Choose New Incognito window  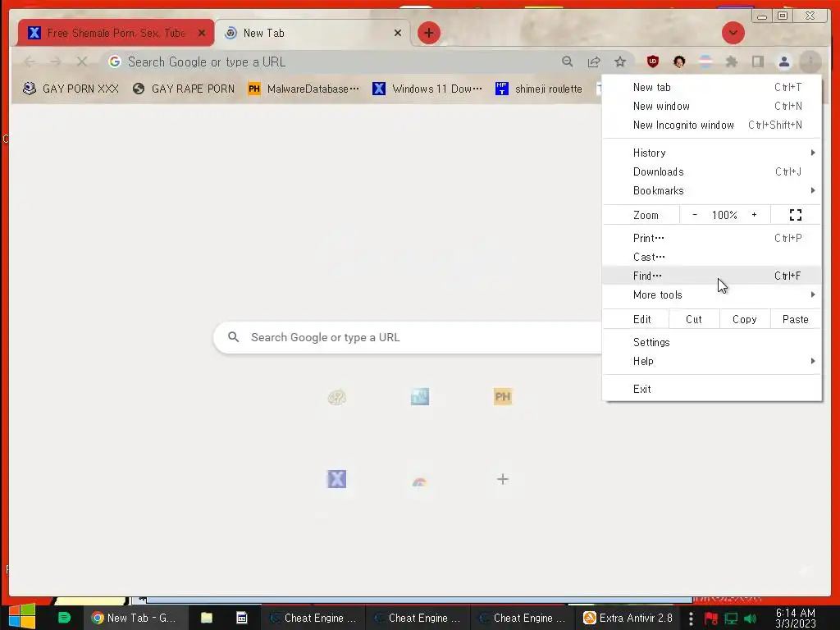[x=712, y=125]
